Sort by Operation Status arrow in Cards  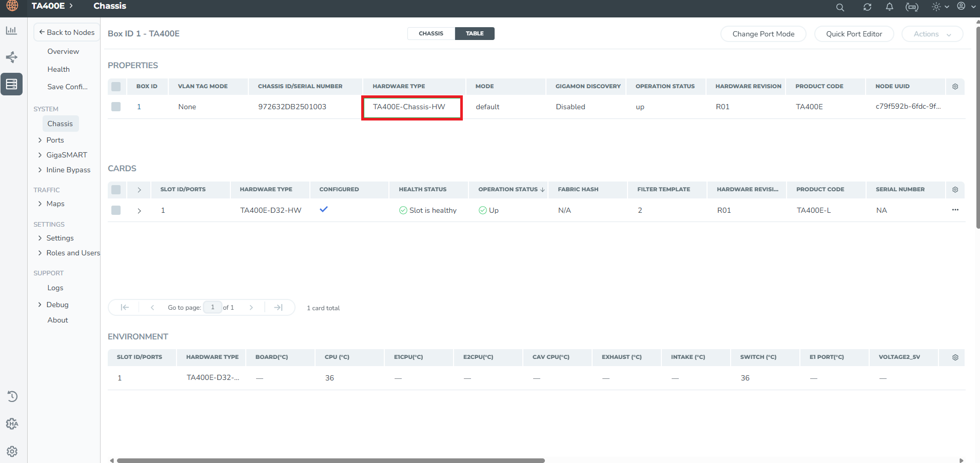pos(542,190)
